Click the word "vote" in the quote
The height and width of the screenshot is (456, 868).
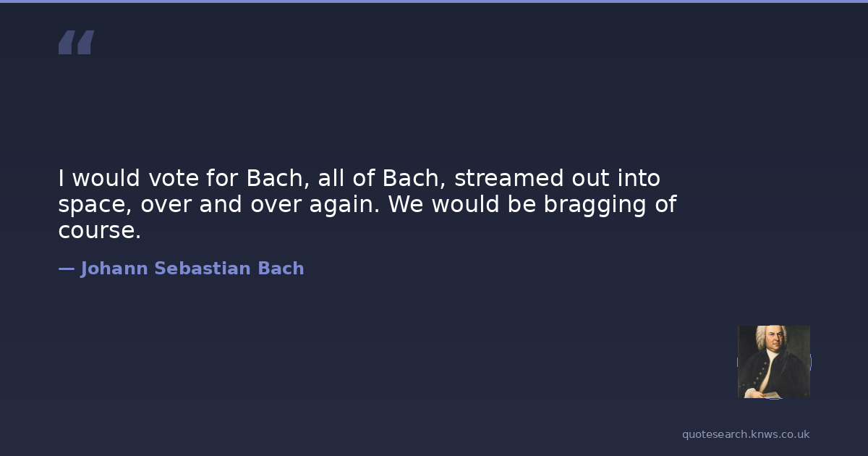point(172,178)
